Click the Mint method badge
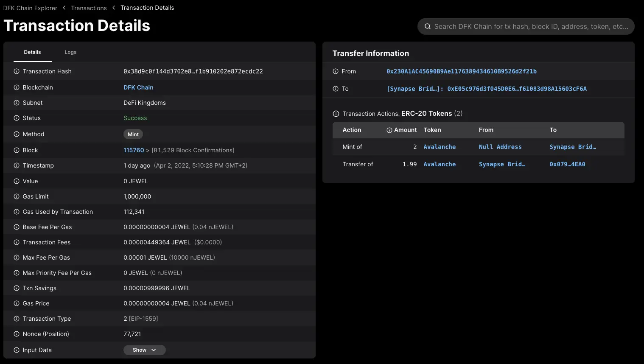The width and height of the screenshot is (644, 364). [x=133, y=134]
